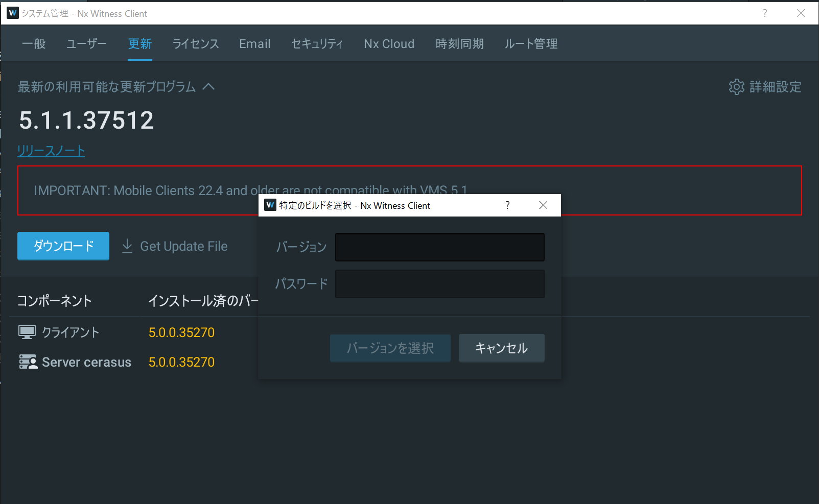Switch to the ユーザー tab
This screenshot has height=504, width=819.
87,44
